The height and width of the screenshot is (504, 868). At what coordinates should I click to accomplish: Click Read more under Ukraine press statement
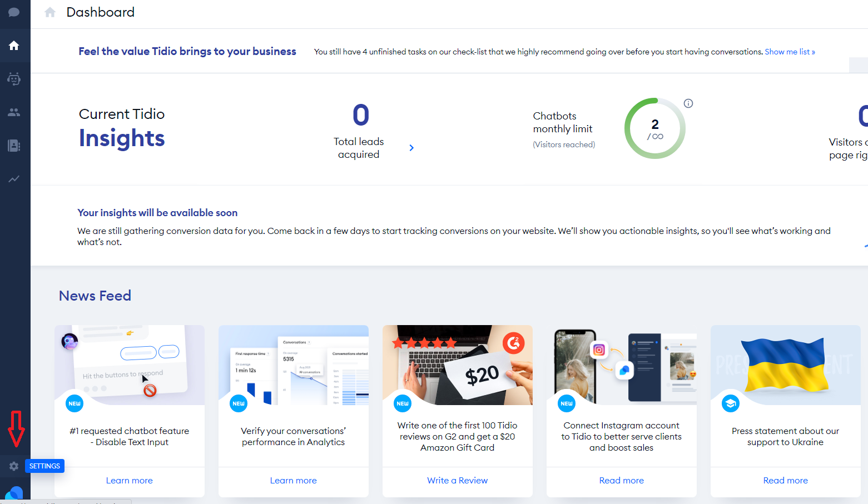(x=785, y=481)
